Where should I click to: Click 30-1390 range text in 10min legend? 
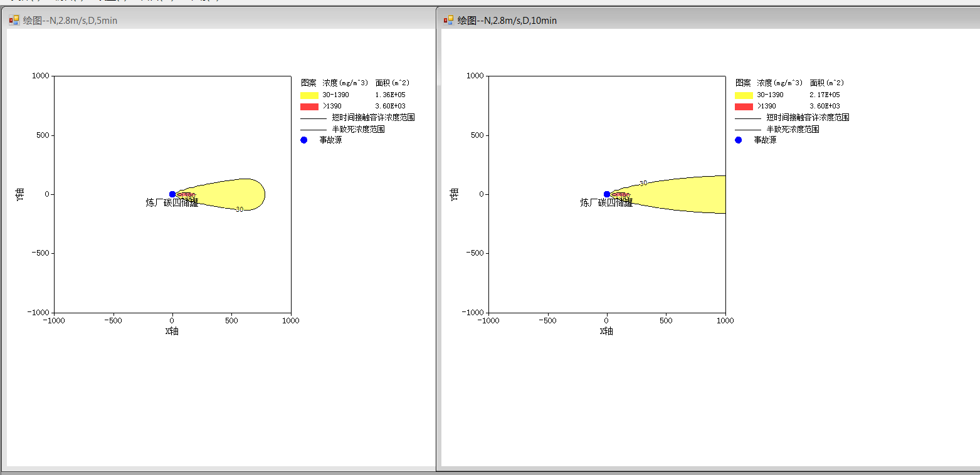770,95
